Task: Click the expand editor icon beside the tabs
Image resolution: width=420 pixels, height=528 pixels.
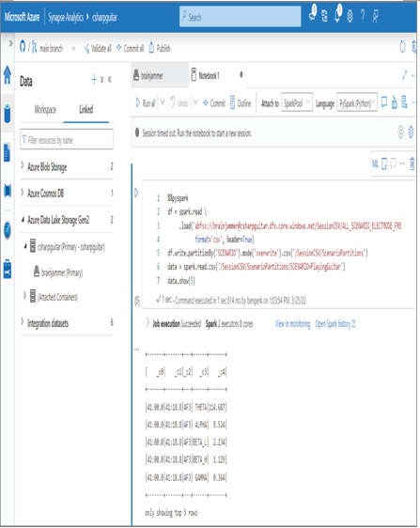Action: [x=405, y=75]
